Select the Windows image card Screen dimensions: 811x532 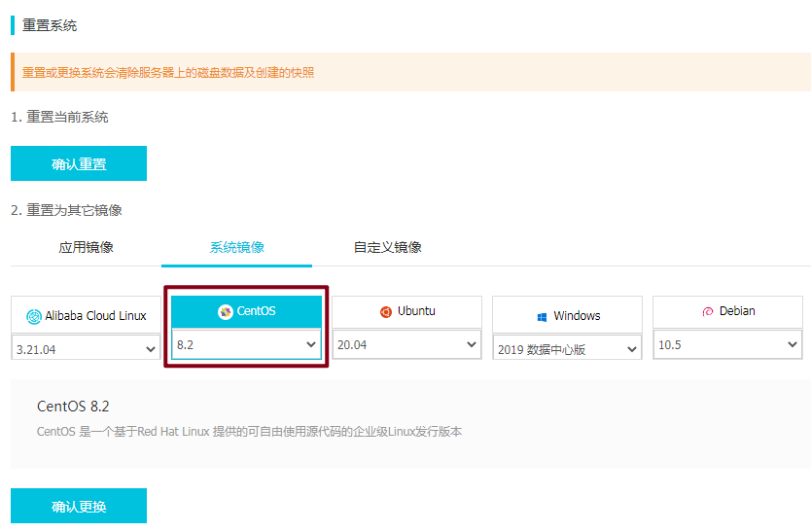coord(567,315)
